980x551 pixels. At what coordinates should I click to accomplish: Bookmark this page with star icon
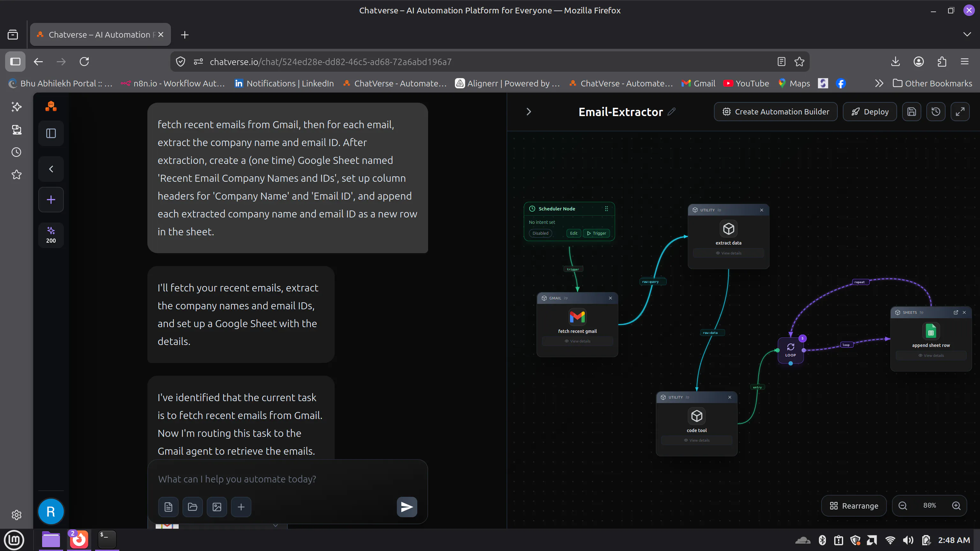pos(799,62)
